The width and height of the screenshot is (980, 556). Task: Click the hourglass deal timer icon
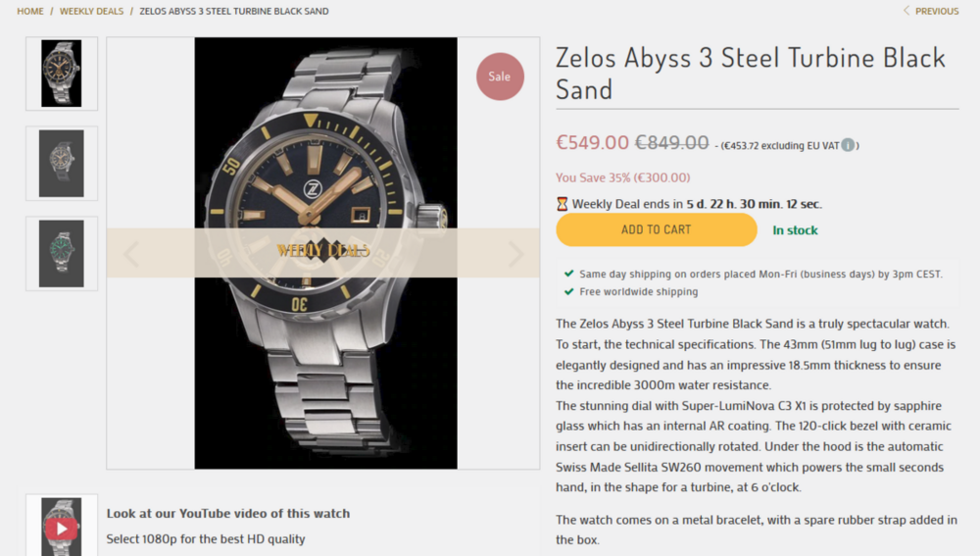[x=562, y=204]
